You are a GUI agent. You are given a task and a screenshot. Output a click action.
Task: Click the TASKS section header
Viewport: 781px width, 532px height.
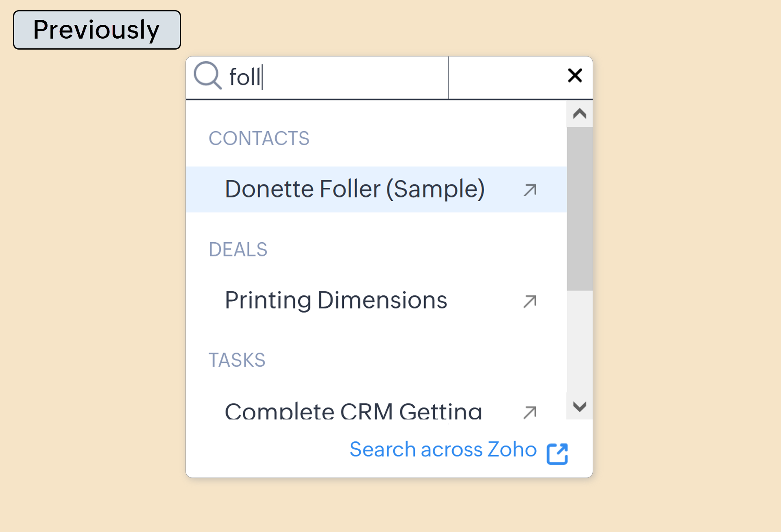click(x=237, y=360)
